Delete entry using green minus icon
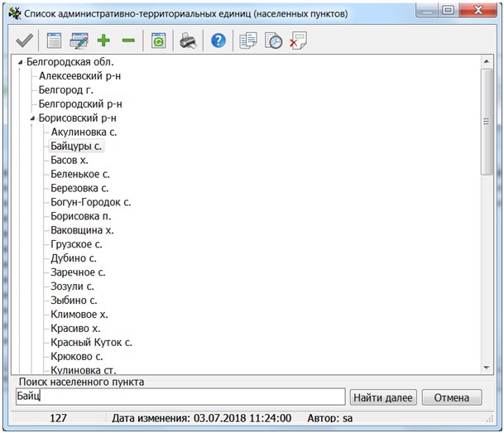The height and width of the screenshot is (433, 504). coord(127,41)
